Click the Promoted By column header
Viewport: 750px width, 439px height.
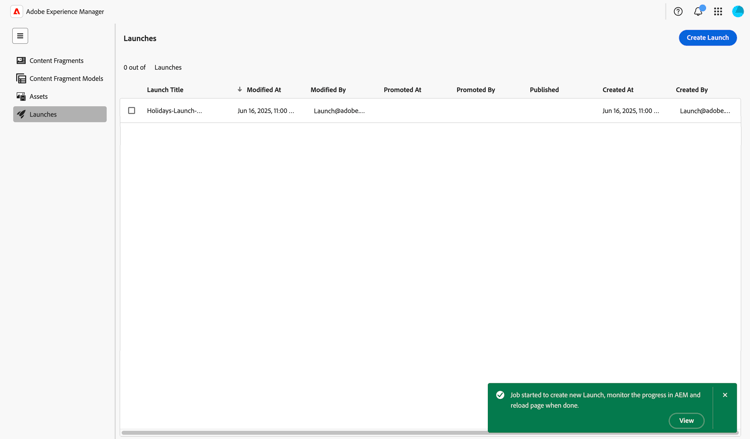[475, 89]
